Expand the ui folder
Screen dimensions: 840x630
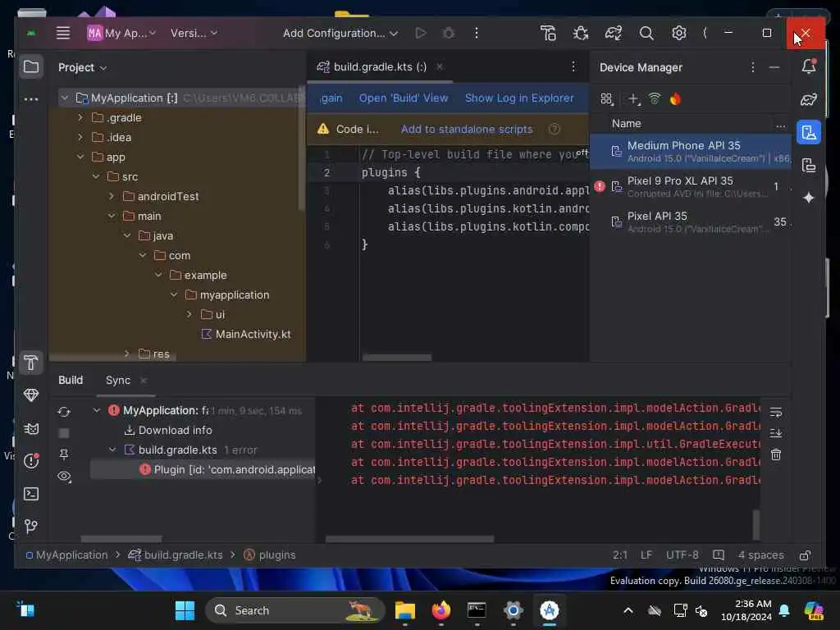coord(189,314)
